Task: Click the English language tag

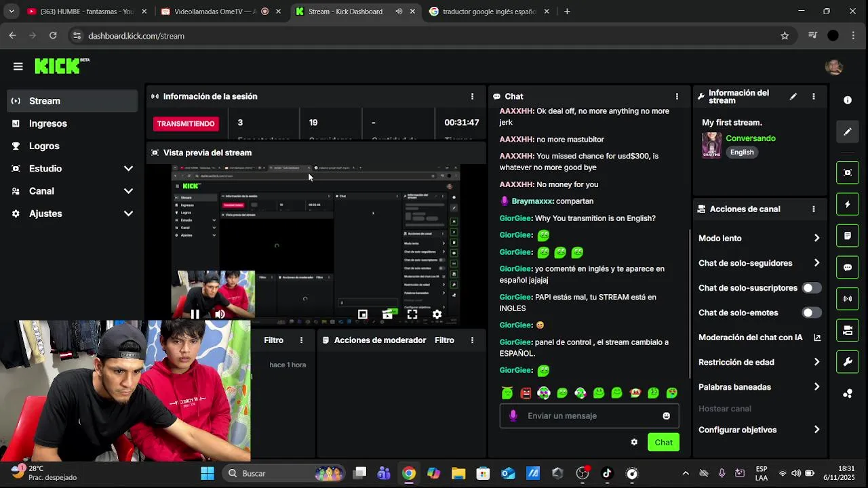Action: pos(742,152)
